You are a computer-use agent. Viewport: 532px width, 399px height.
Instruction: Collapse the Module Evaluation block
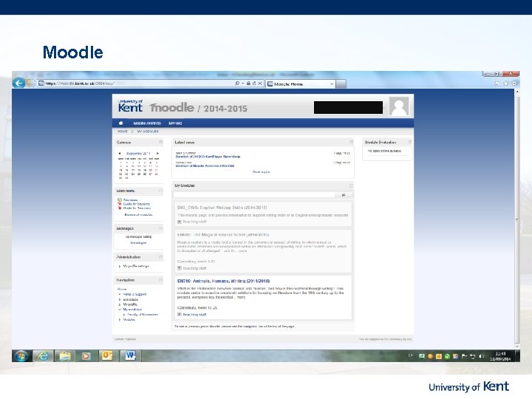[409, 143]
